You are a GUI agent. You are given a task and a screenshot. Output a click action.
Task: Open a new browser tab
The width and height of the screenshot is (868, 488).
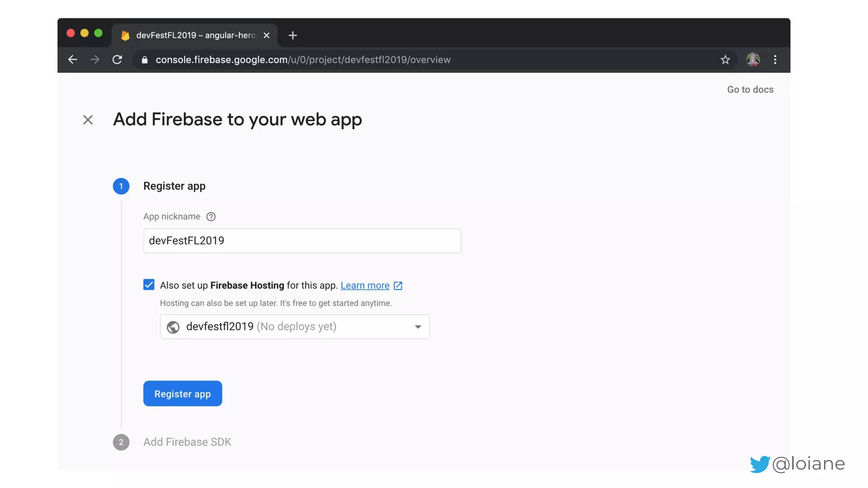(x=292, y=36)
